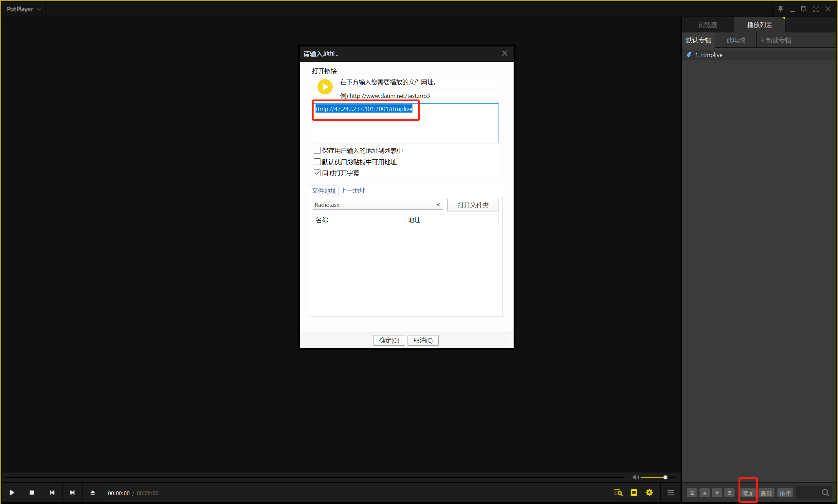The image size is (838, 504).
Task: Toggle the yellow playlist panel icon
Action: 634,493
